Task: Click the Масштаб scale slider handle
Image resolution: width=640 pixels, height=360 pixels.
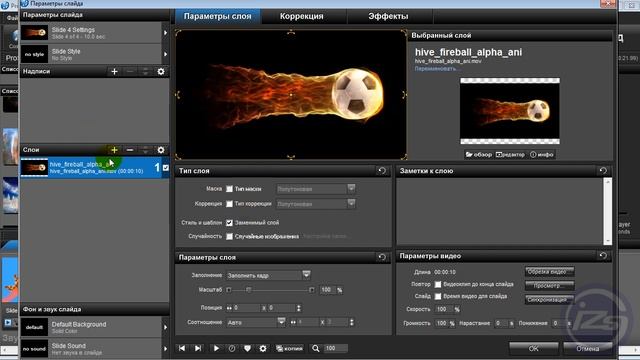Action: pos(248,290)
